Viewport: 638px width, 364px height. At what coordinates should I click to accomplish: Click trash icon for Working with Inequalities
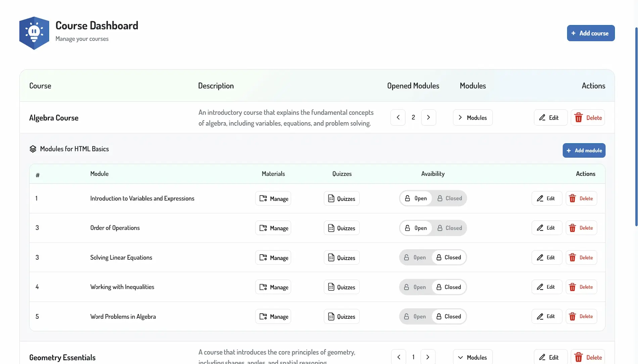pyautogui.click(x=573, y=287)
